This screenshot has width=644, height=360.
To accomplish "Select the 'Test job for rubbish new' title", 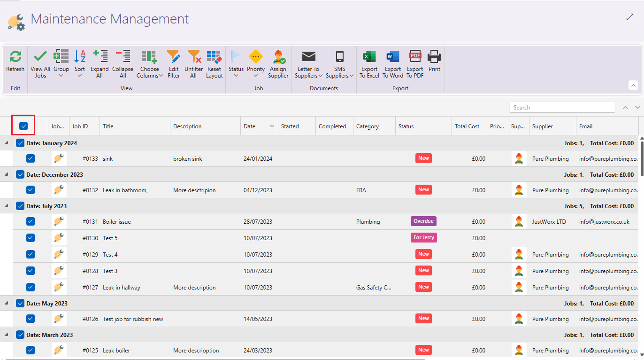I will point(133,319).
